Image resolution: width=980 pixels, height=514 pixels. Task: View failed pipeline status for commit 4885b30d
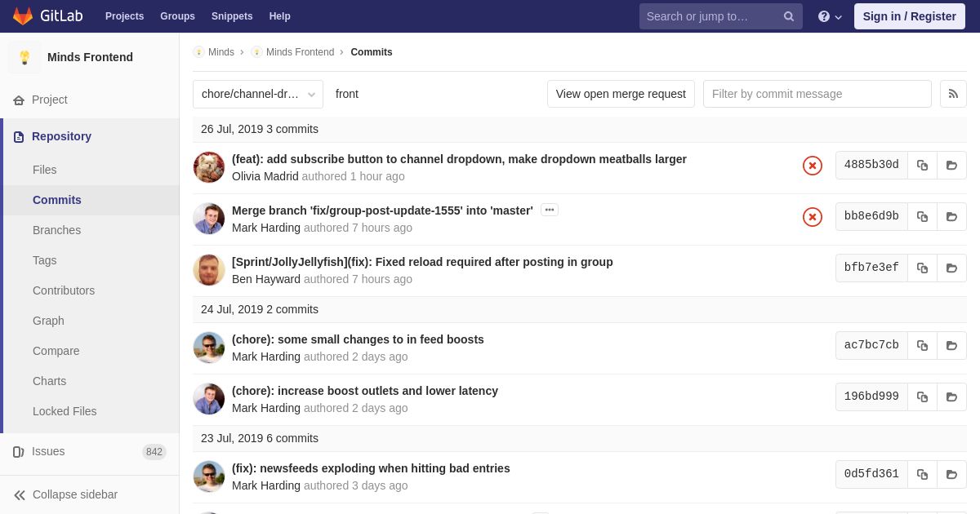813,166
